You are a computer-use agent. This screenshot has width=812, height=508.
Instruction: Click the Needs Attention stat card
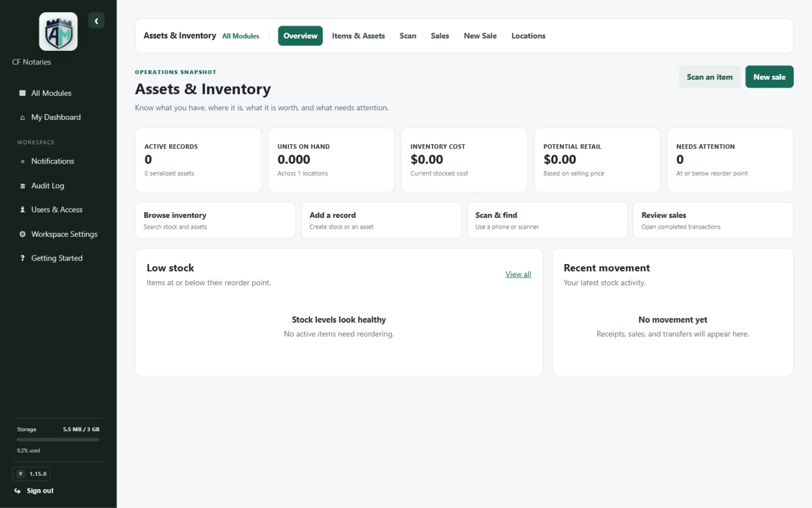click(x=730, y=160)
